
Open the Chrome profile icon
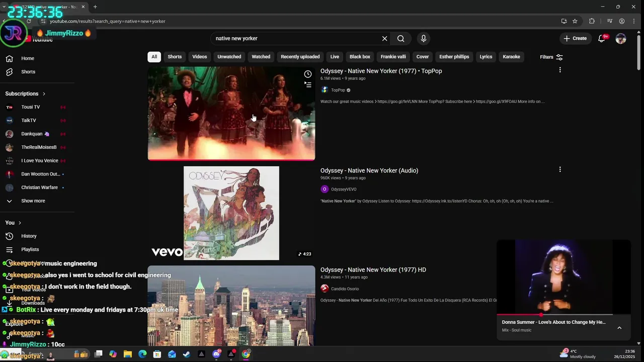[622, 21]
